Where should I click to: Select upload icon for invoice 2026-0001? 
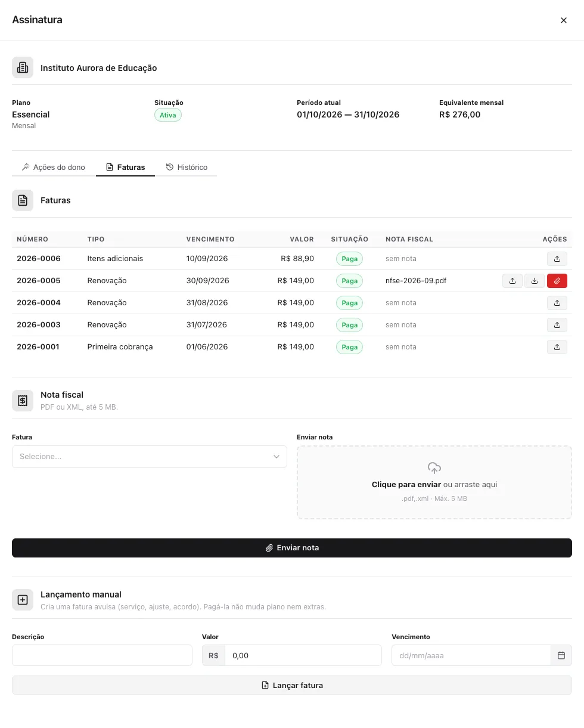tap(557, 347)
